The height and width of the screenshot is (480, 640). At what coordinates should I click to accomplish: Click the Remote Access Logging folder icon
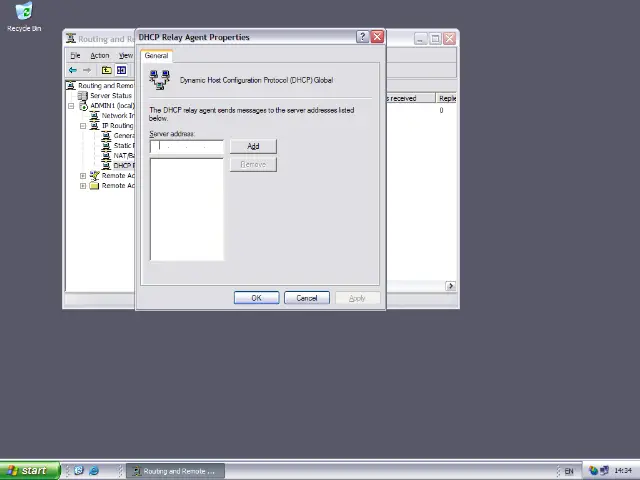click(94, 186)
